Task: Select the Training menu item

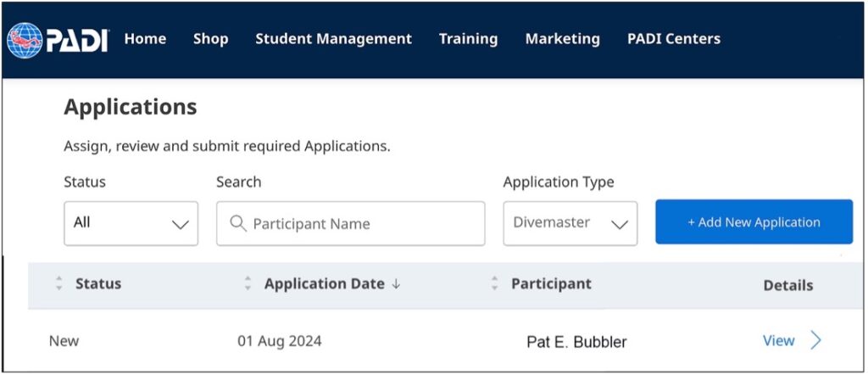Action: pos(468,39)
